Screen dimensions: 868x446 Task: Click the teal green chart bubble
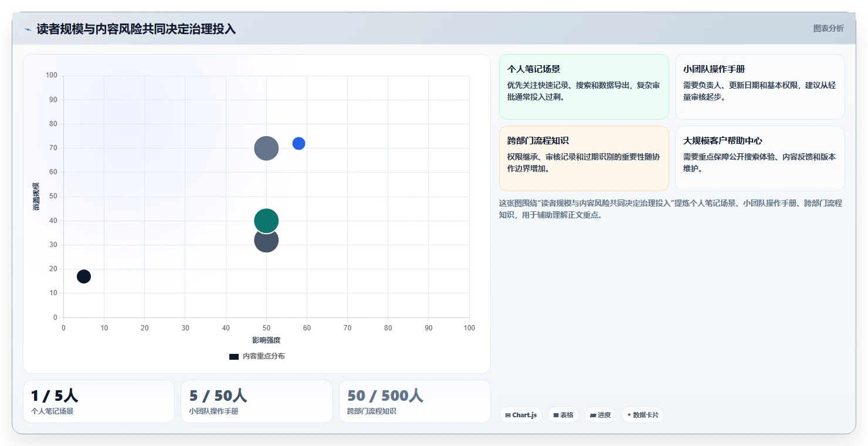pyautogui.click(x=266, y=221)
